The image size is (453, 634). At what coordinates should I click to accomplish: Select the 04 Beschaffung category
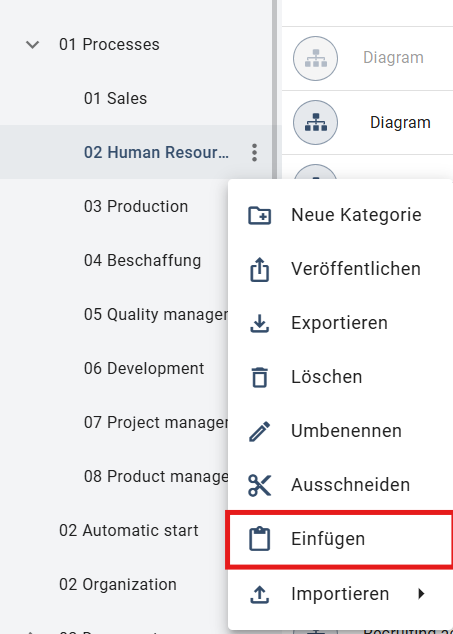pyautogui.click(x=142, y=260)
